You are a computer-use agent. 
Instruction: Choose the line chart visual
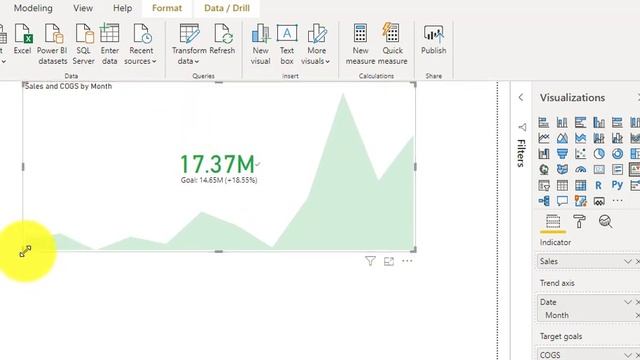pyautogui.click(x=544, y=138)
